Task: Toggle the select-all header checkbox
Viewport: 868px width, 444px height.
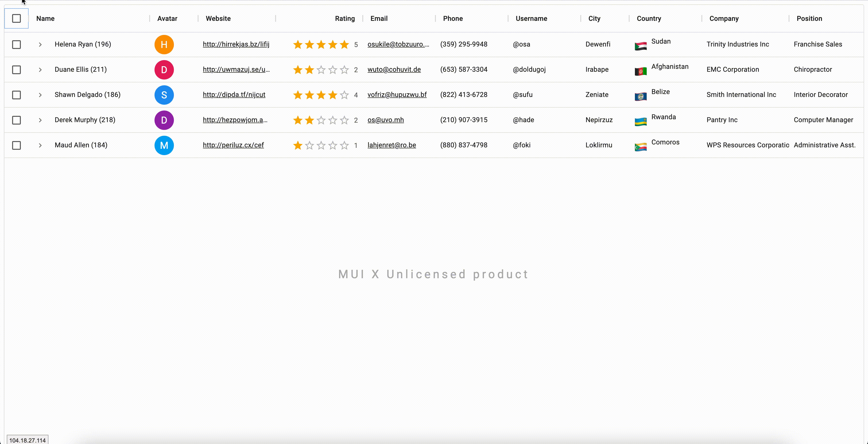Action: point(16,19)
